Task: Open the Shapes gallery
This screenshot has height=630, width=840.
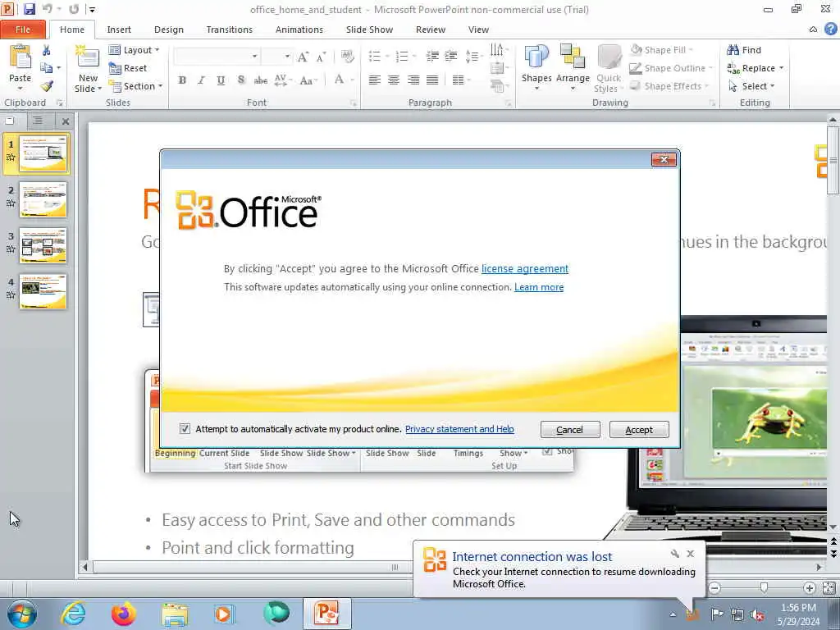Action: (x=536, y=66)
